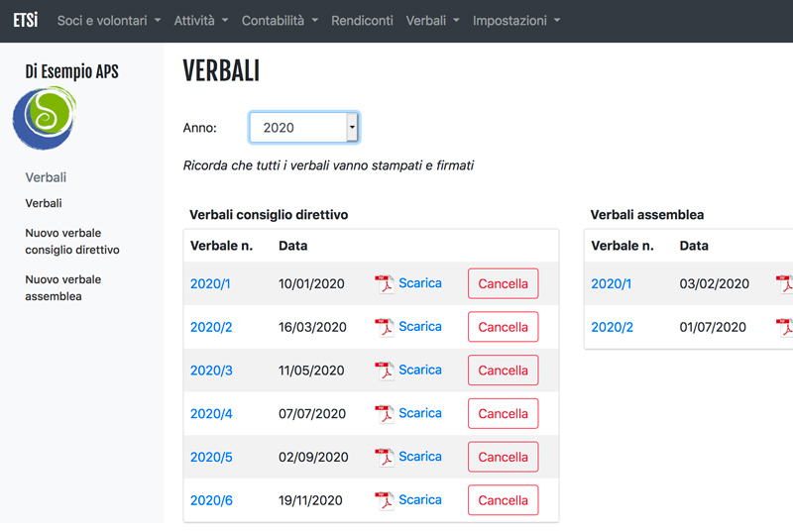The width and height of the screenshot is (793, 532).
Task: Click the PDF icon beside 16/03/2020
Action: [385, 327]
